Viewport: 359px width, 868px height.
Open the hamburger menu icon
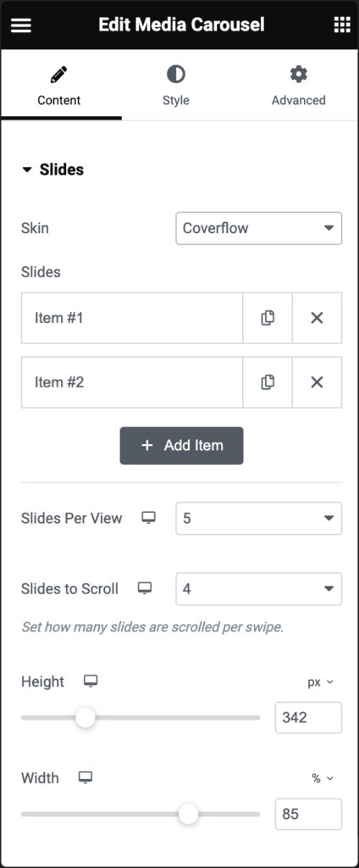(21, 25)
